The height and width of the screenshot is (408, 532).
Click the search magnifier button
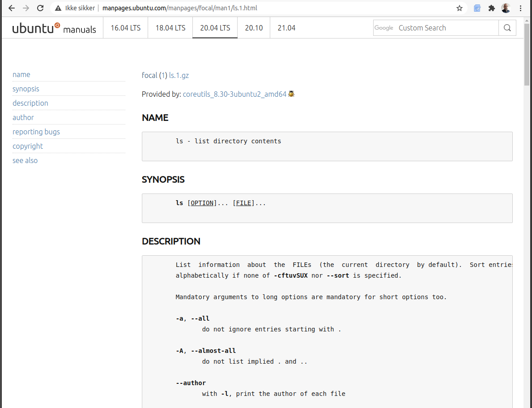pos(507,28)
